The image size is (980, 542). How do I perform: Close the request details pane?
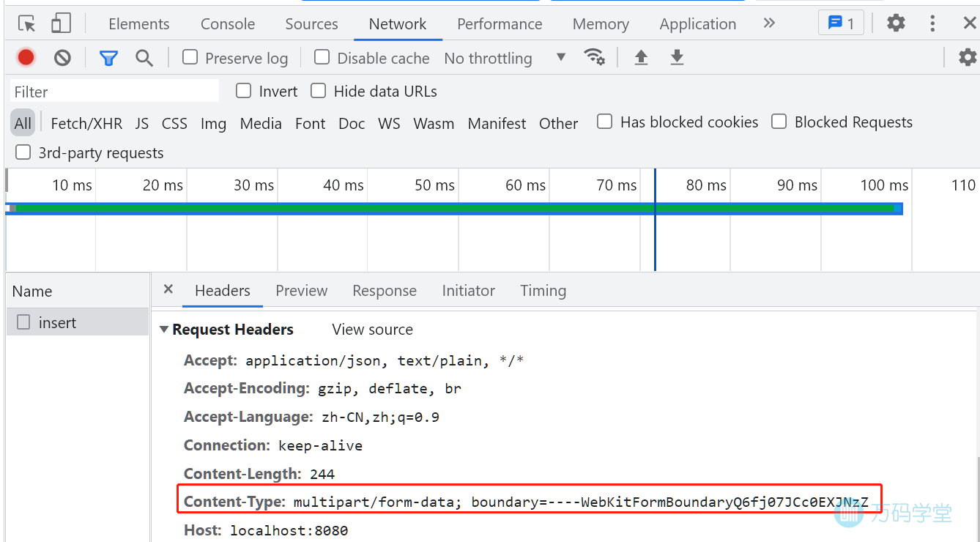(168, 289)
